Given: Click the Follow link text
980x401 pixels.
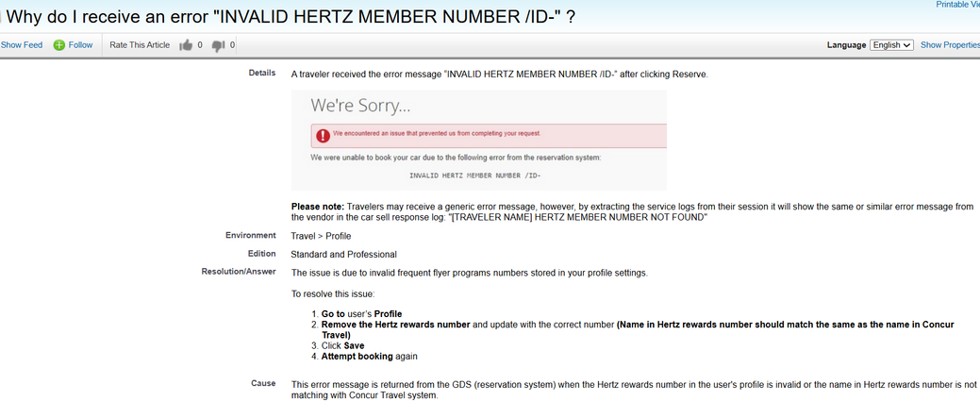Looking at the screenshot, I should tap(80, 45).
